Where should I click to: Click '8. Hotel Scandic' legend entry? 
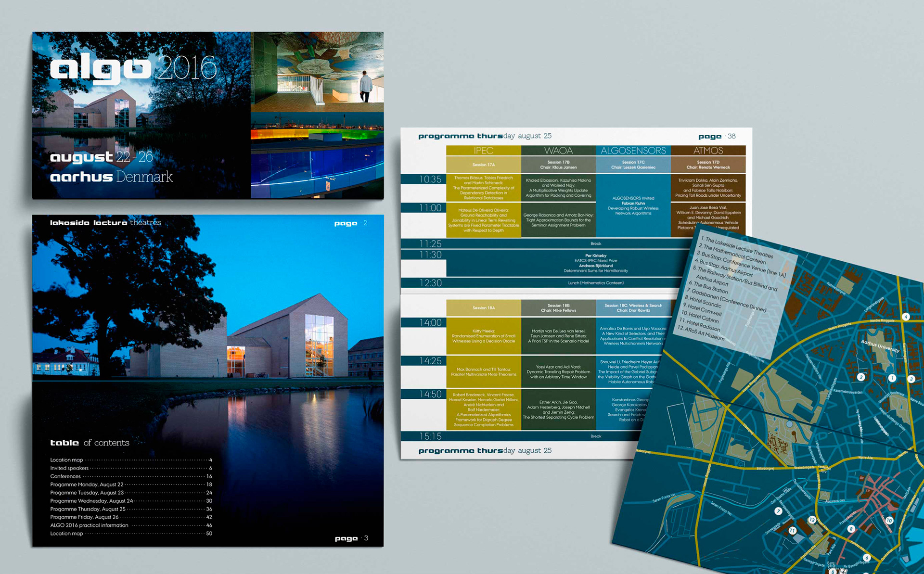click(703, 302)
